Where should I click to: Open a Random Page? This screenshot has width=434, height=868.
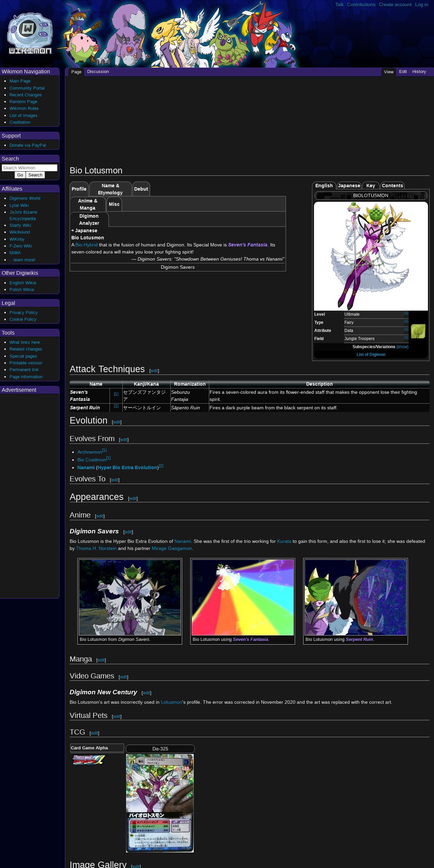[23, 102]
